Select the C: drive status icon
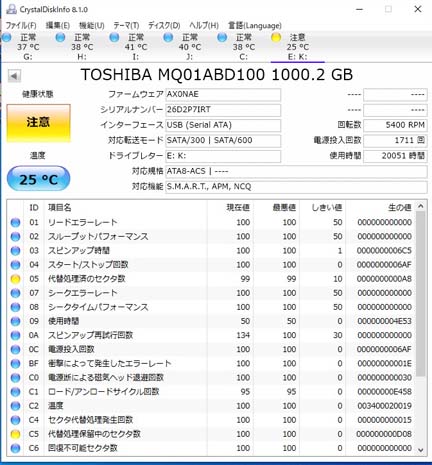Screen dimensions: 432x465 click(x=222, y=38)
